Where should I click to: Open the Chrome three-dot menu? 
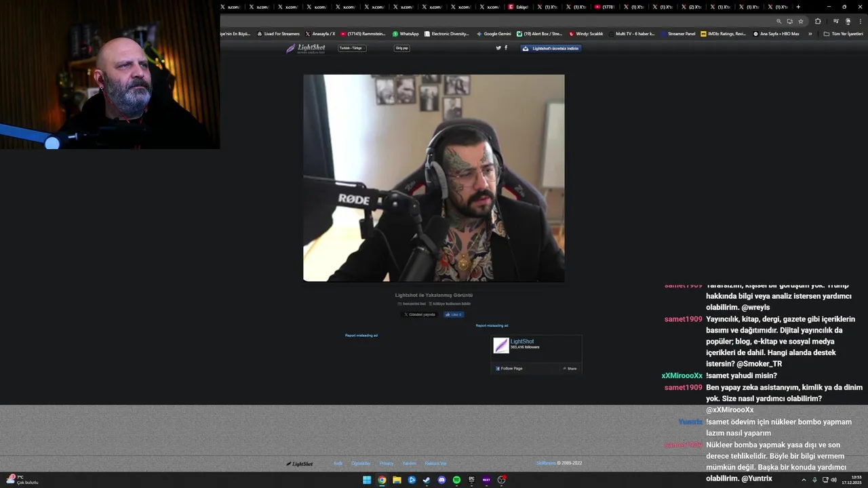point(859,21)
